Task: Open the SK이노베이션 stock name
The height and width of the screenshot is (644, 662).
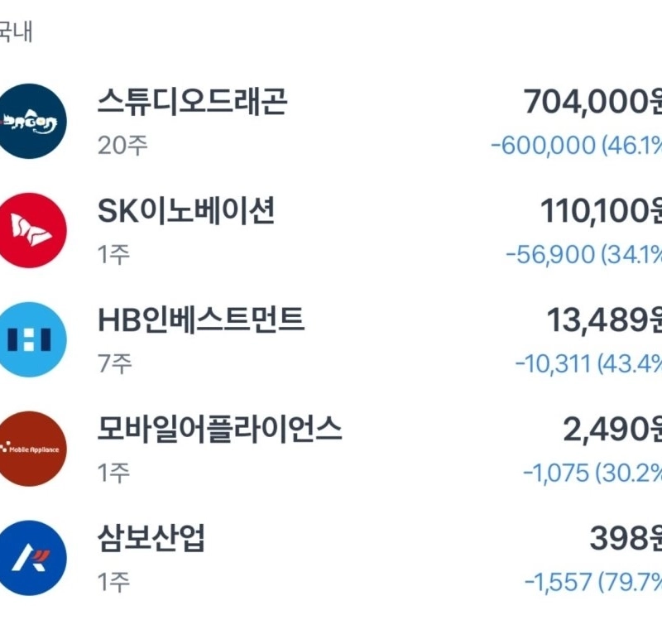Action: [x=186, y=212]
